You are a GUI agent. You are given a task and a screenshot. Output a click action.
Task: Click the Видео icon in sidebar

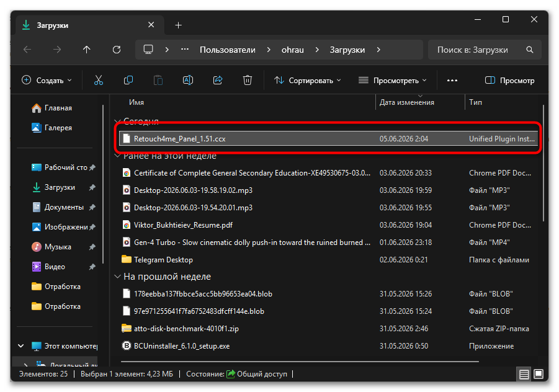coord(37,267)
